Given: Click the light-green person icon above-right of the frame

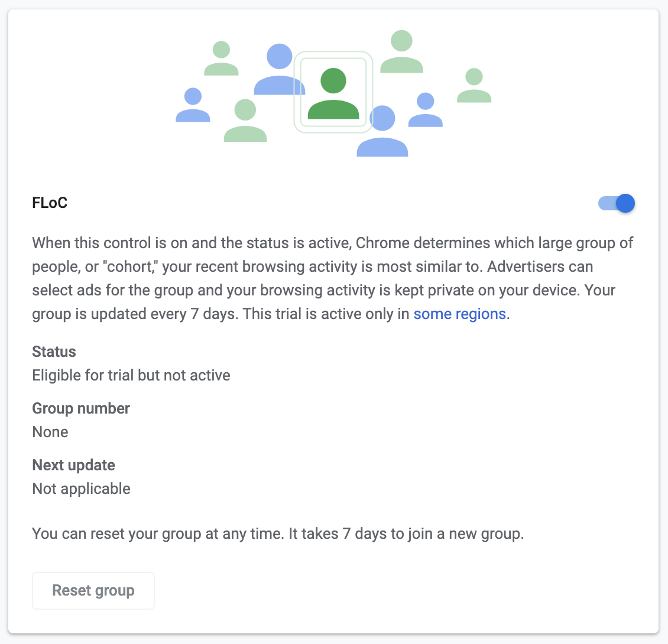Looking at the screenshot, I should pyautogui.click(x=401, y=52).
